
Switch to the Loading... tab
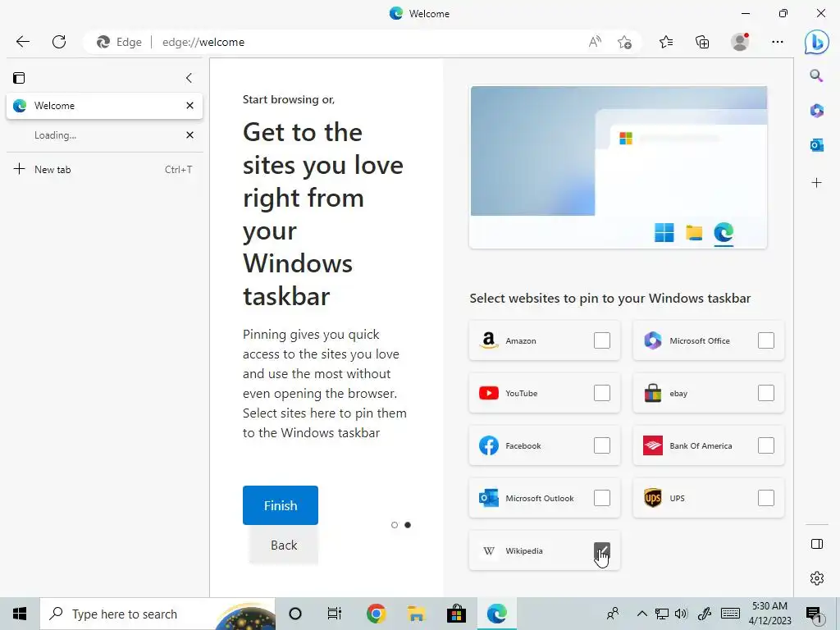[104, 135]
